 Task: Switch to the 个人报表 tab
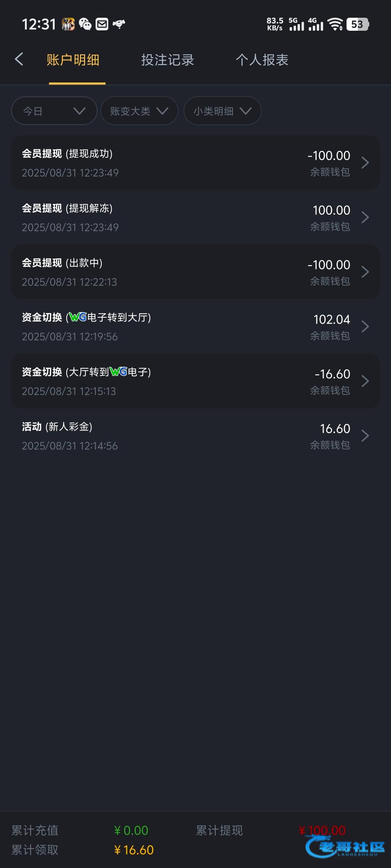tap(262, 60)
